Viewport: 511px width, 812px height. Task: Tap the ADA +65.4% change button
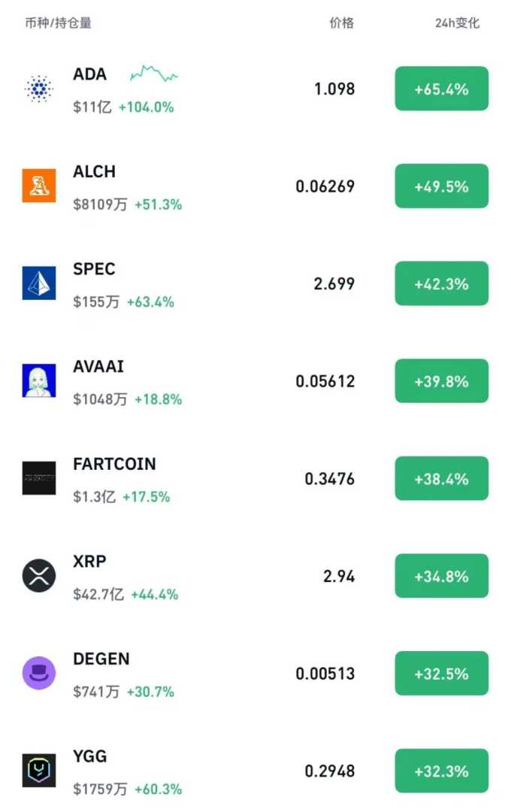click(x=442, y=89)
